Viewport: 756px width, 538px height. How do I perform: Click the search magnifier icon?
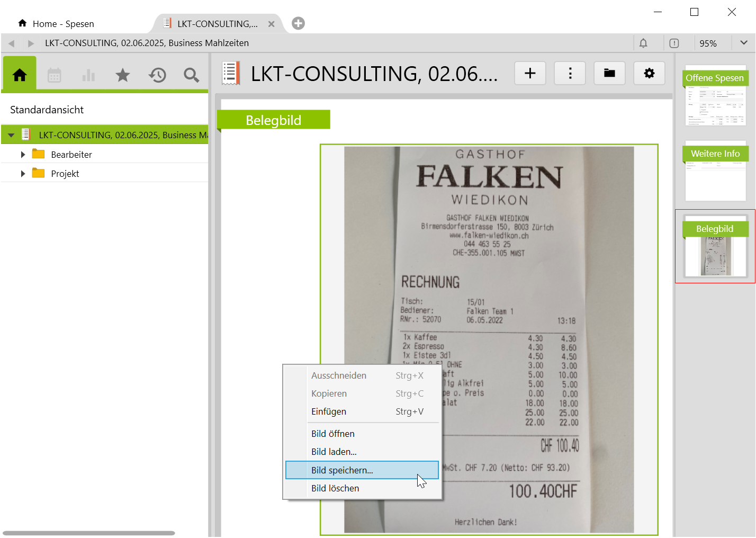point(191,75)
